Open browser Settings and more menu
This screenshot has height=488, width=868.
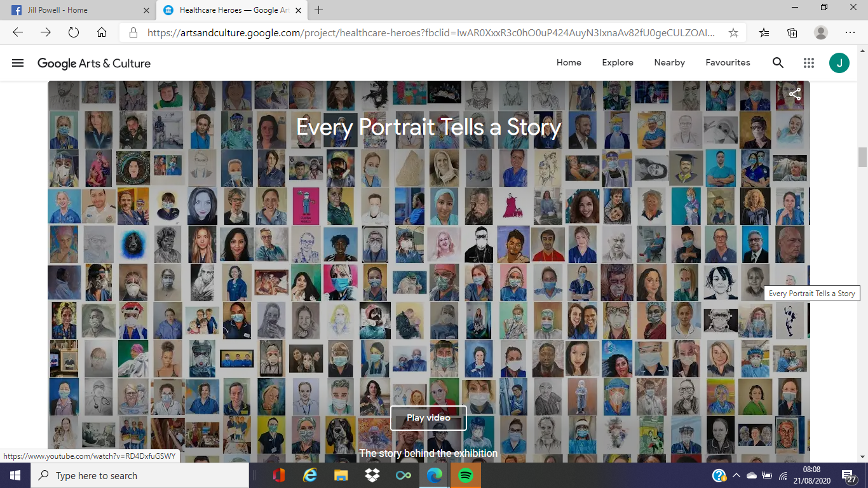point(850,33)
